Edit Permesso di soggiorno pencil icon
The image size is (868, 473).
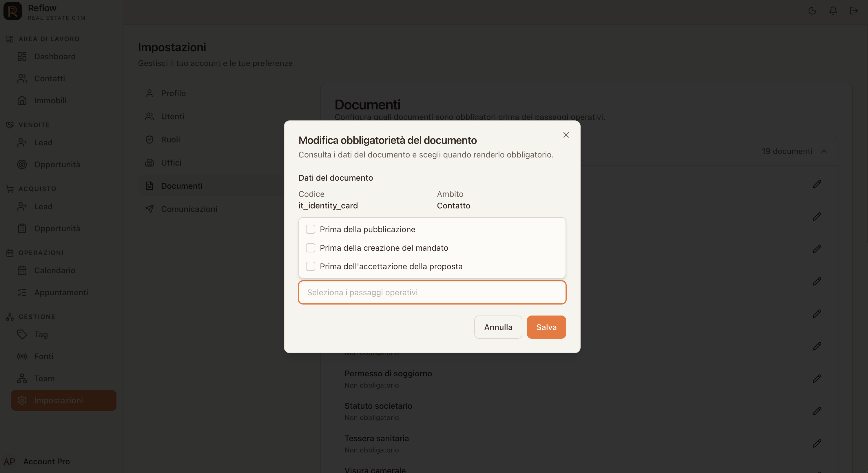(817, 378)
